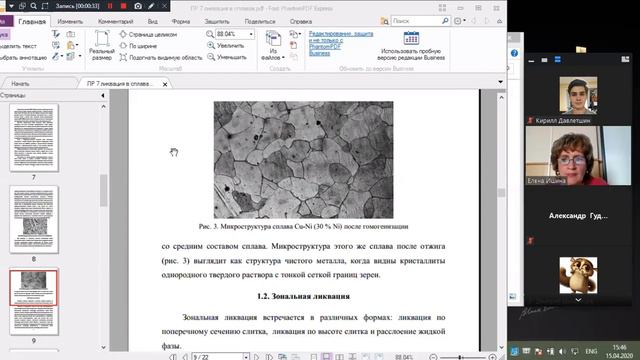640x360 pixels.
Task: Close the ПР 7 ликвация document tab
Action: 165,84
